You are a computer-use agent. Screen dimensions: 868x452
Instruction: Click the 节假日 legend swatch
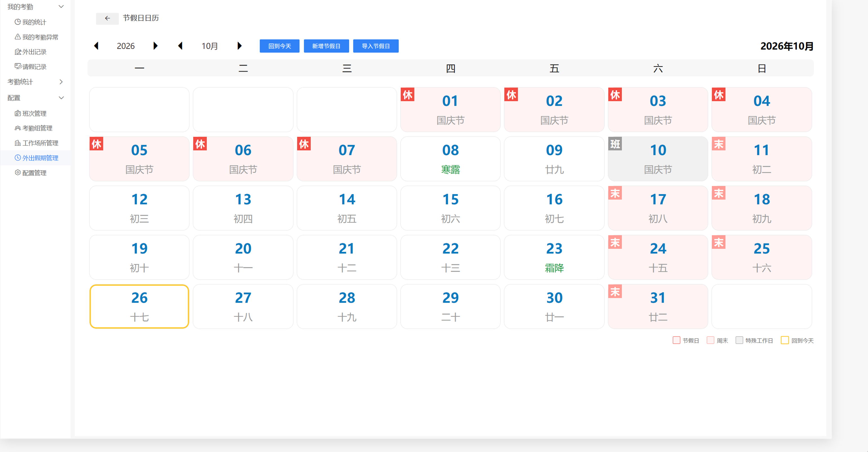click(x=676, y=340)
